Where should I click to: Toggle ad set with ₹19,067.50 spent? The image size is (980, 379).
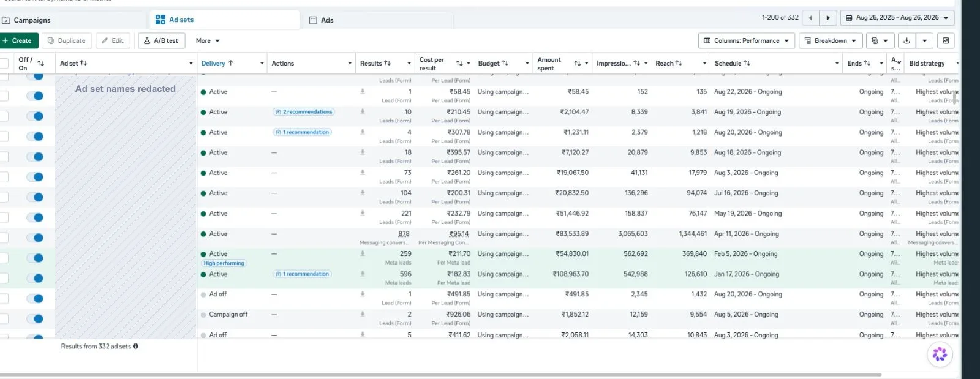[x=35, y=177]
